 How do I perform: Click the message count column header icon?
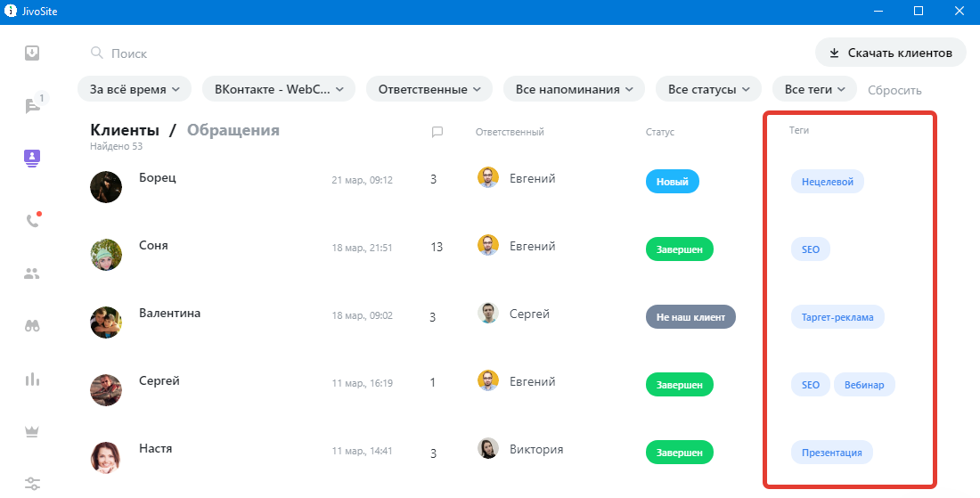click(437, 132)
